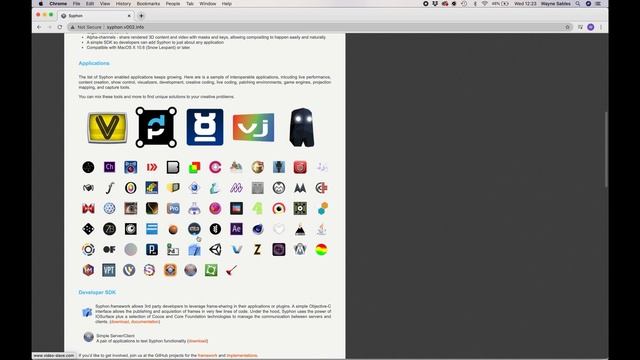Open the Applications section heading link
This screenshot has width=640, height=360.
click(x=94, y=63)
